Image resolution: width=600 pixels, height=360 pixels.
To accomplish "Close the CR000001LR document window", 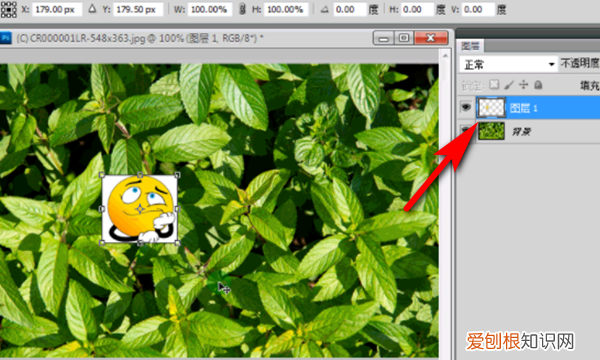I will (x=431, y=38).
